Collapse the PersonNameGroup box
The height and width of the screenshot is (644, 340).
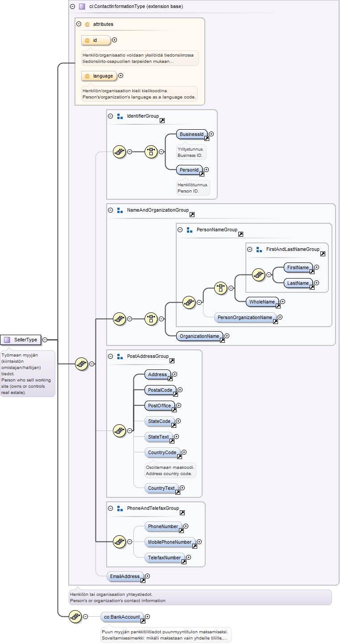click(x=180, y=230)
